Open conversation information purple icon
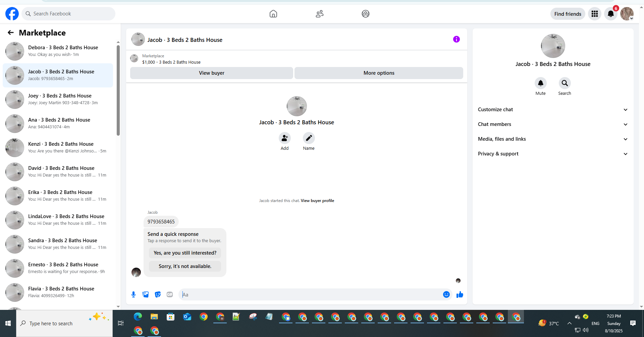This screenshot has width=644, height=337. click(x=457, y=39)
